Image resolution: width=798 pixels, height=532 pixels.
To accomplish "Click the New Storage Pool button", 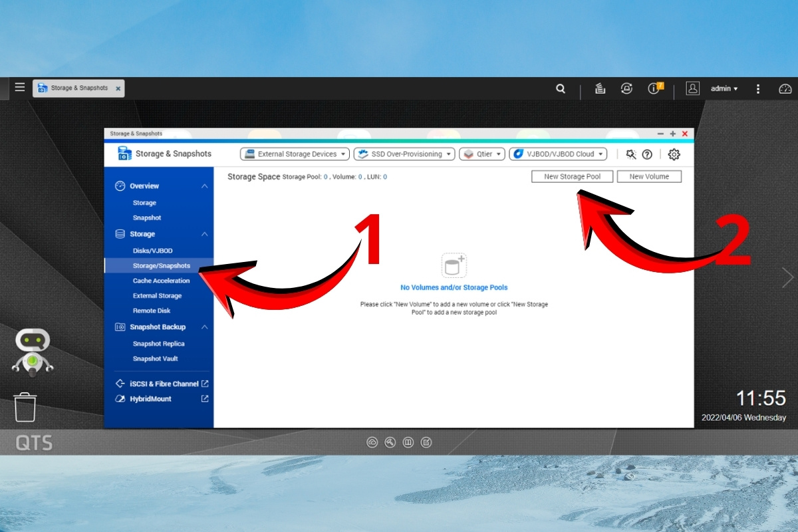I will click(572, 177).
